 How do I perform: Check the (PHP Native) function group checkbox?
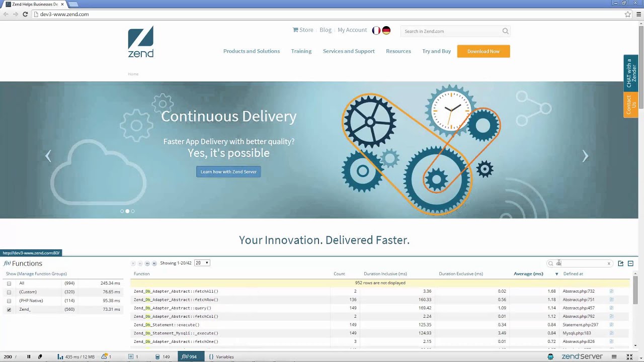point(9,301)
